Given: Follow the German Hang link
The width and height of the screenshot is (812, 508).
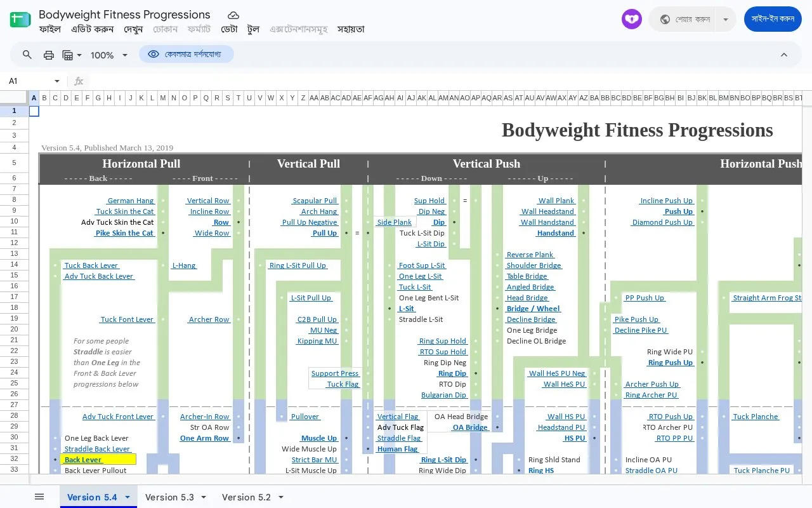Looking at the screenshot, I should pos(131,201).
